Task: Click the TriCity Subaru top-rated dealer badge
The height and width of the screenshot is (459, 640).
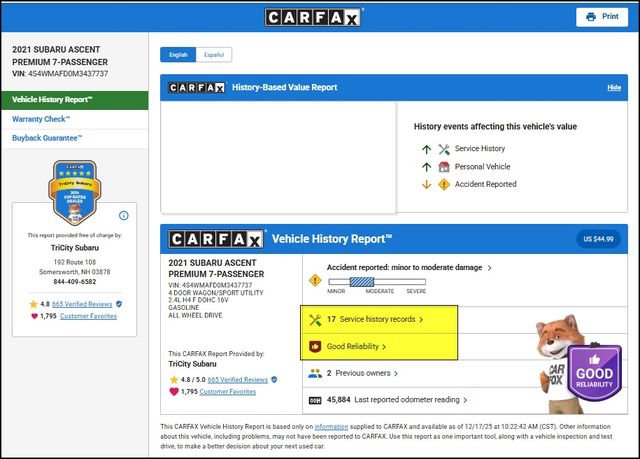Action: coord(73,190)
